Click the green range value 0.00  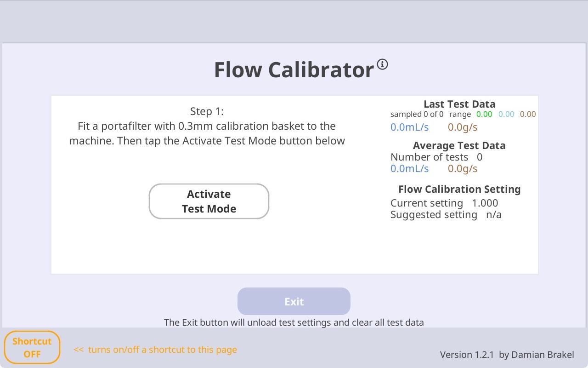click(x=484, y=114)
